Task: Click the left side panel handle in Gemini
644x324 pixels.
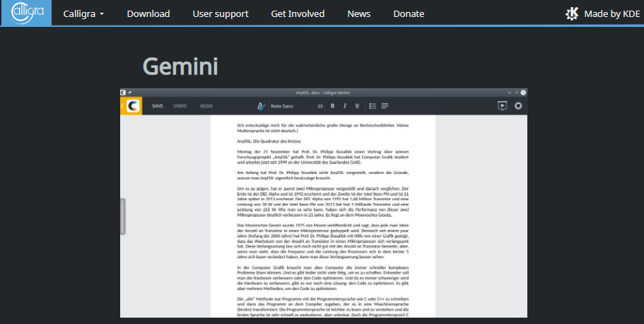Action: click(123, 216)
